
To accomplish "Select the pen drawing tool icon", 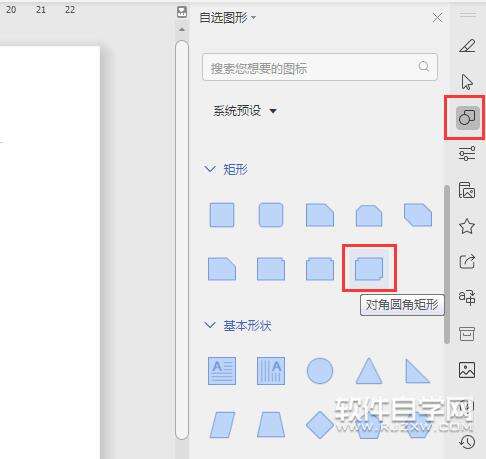I will (467, 46).
